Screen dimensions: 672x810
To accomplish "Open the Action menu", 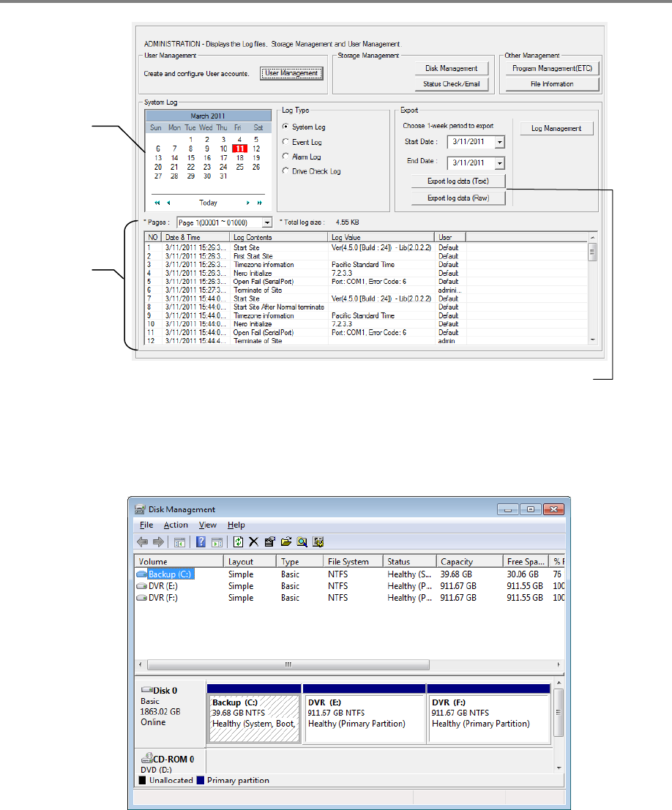I will pos(176,525).
